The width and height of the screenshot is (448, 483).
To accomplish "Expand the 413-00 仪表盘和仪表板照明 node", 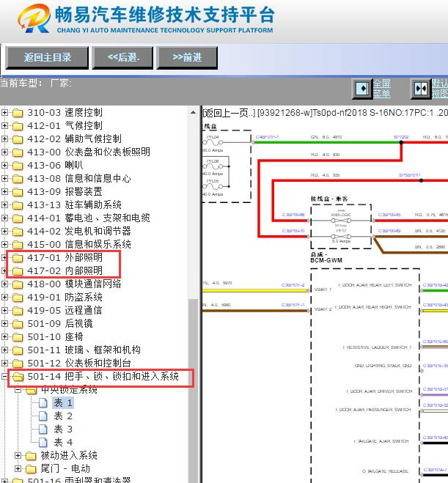I will (x=4, y=152).
